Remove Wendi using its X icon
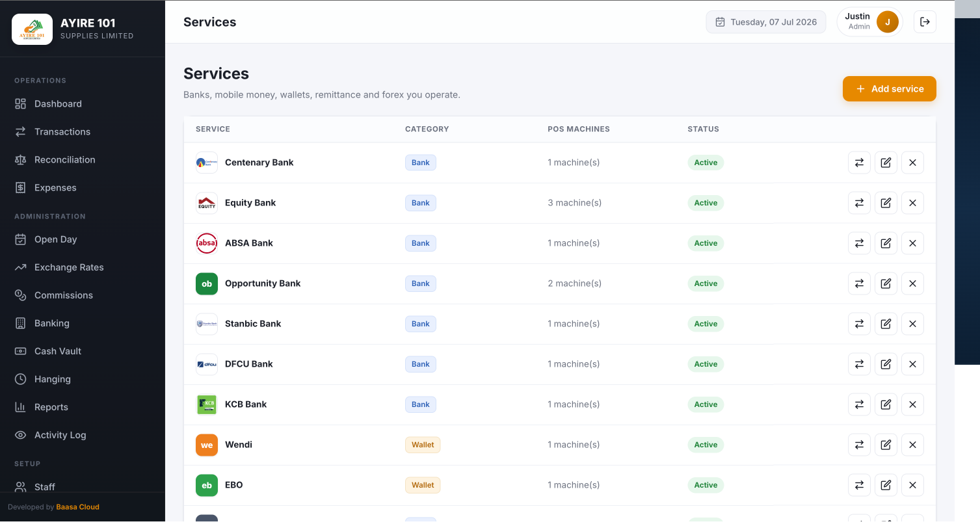This screenshot has width=980, height=526. [x=912, y=445]
